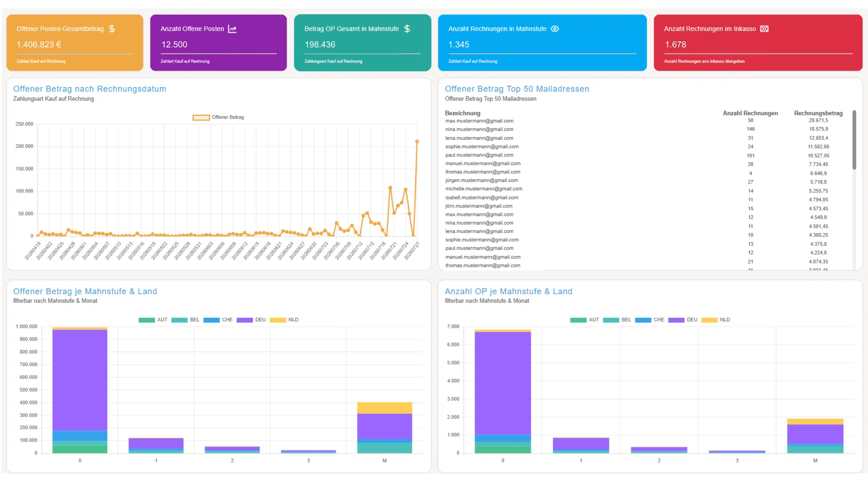868x482 pixels.
Task: Hide the DEU series in Anzahl OP je Mahnstufe chart
Action: point(676,320)
